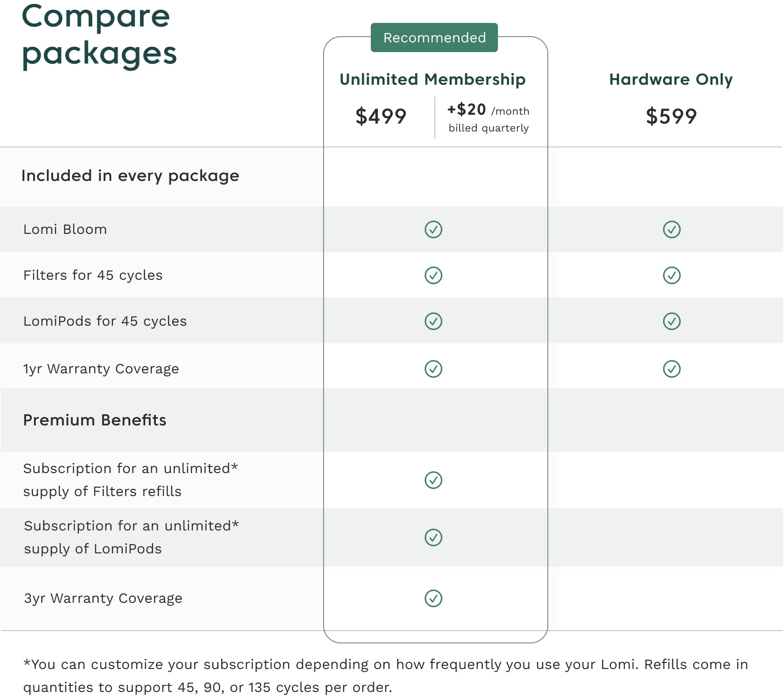Click LomiPods for 45 cycles checkmark, Unlimited Membership
The height and width of the screenshot is (699, 784).
433,321
